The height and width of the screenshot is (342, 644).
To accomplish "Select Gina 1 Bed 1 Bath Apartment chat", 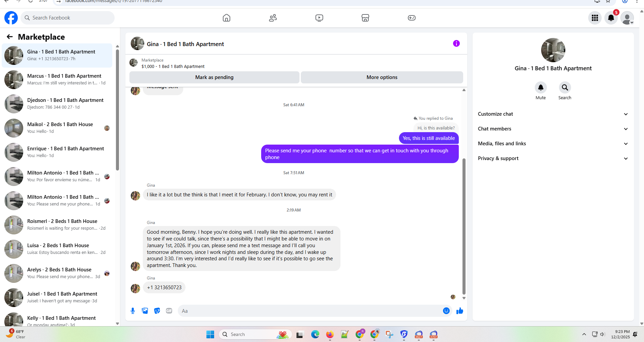I will coord(57,55).
